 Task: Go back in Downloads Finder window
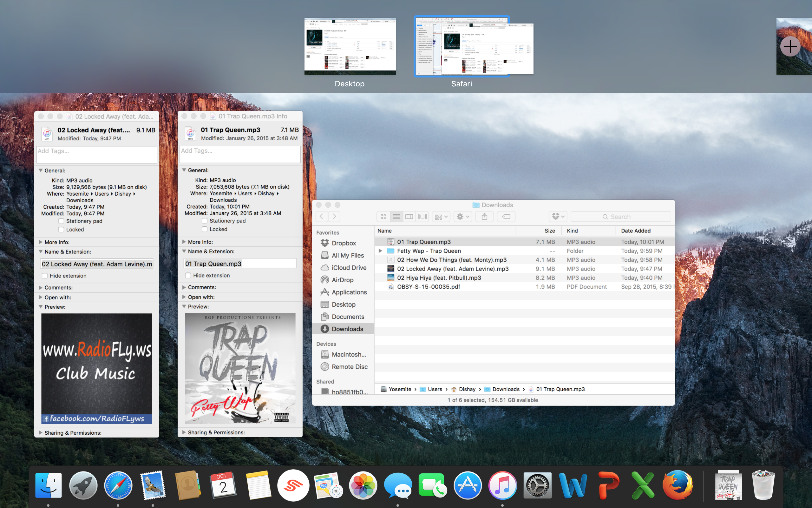point(321,217)
